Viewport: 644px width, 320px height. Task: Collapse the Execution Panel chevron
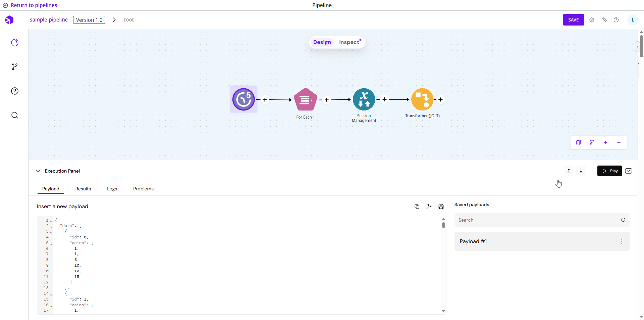pyautogui.click(x=38, y=171)
